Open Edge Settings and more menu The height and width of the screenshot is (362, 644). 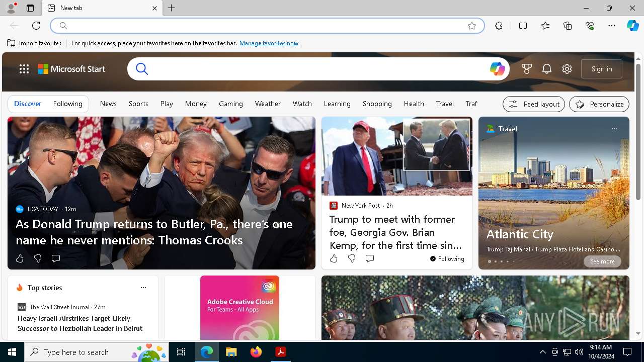click(x=612, y=26)
